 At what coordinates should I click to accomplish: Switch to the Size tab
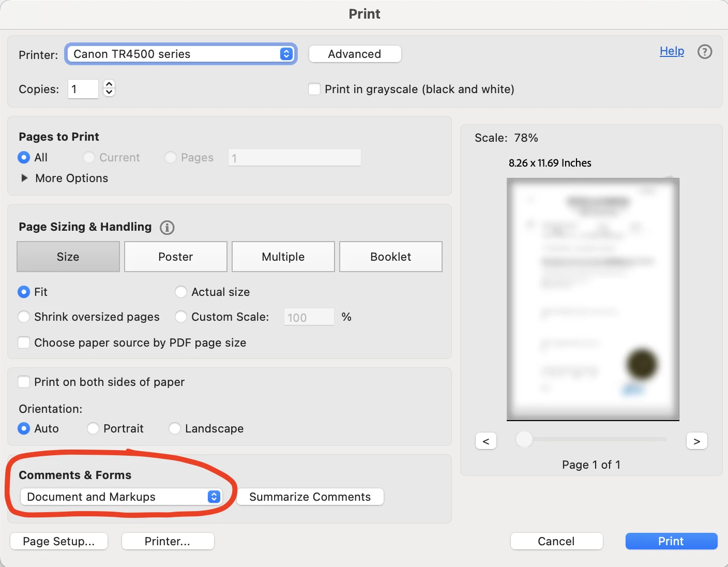68,257
